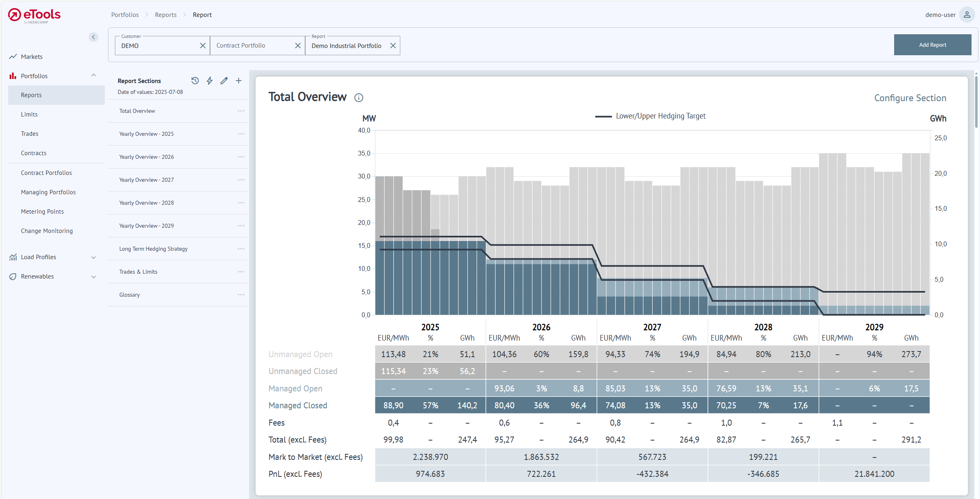Click the lightning bolt icon
The height and width of the screenshot is (499, 980).
click(x=210, y=81)
